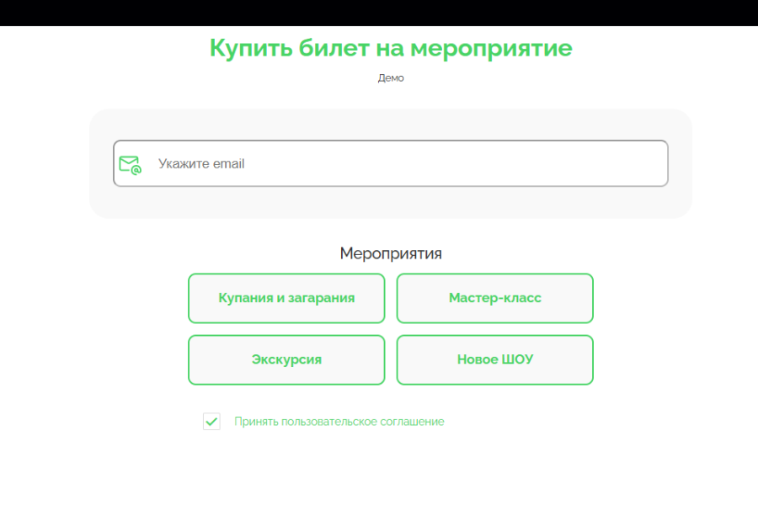Uncheck the user agreement checkbox
The image size is (758, 532).
pos(211,422)
